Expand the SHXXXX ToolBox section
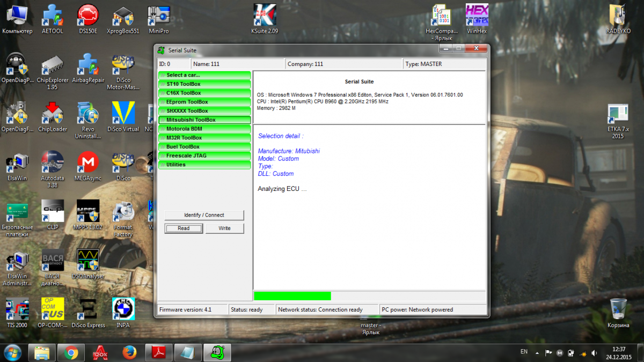 click(204, 111)
